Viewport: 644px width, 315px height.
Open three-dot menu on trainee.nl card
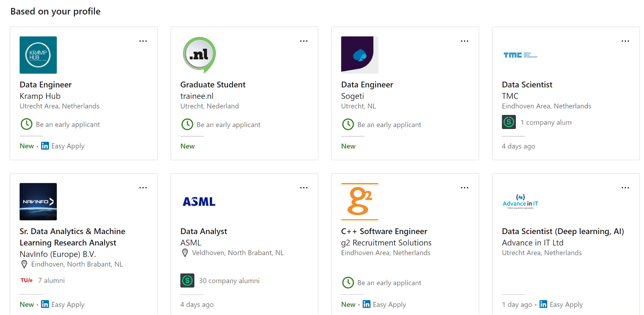click(304, 41)
